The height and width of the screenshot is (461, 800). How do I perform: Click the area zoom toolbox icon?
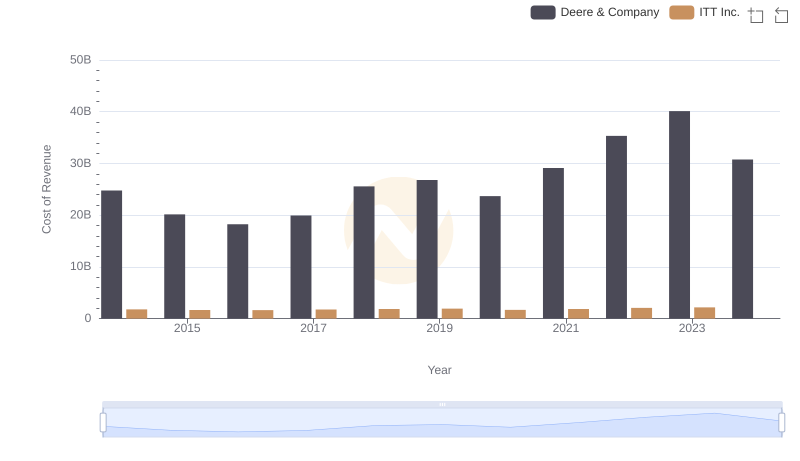(x=756, y=15)
